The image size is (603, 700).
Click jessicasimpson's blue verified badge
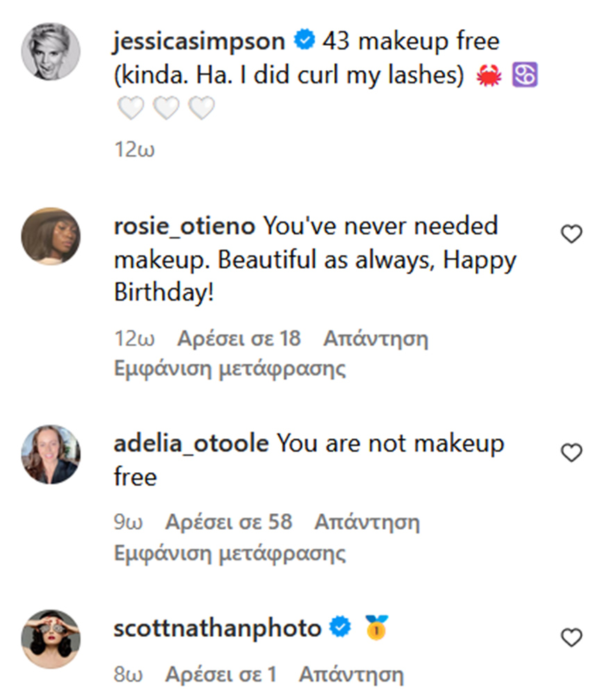304,41
